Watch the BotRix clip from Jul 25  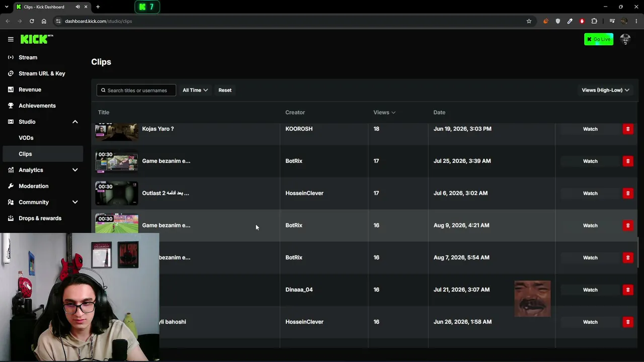[x=590, y=161]
